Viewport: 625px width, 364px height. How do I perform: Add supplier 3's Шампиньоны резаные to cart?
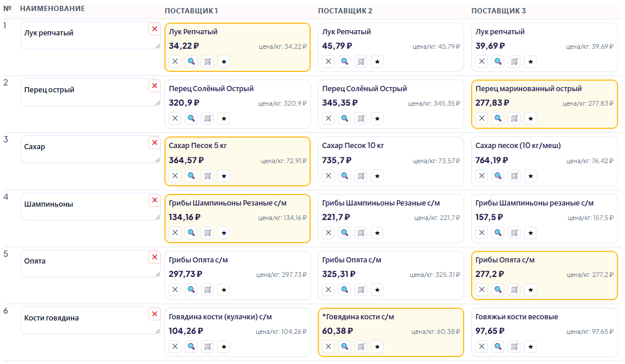[x=514, y=233]
